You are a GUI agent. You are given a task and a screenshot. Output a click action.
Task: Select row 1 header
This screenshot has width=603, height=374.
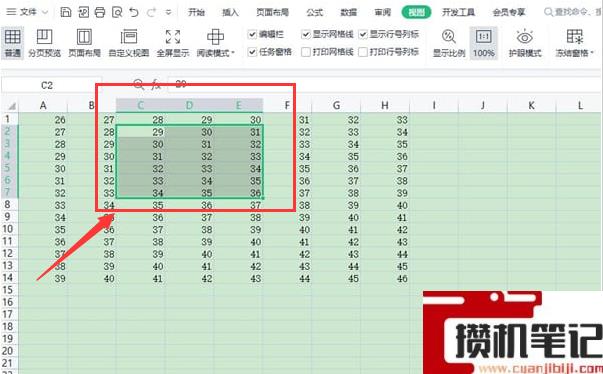point(8,120)
